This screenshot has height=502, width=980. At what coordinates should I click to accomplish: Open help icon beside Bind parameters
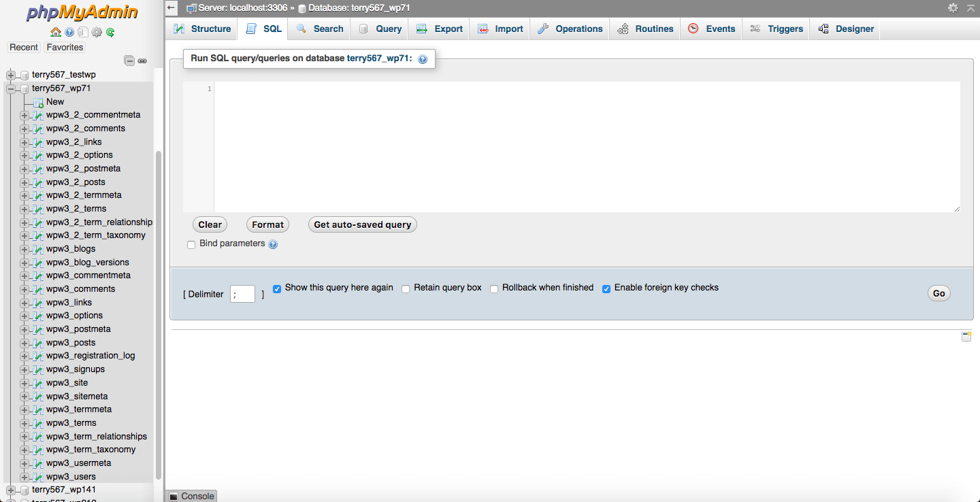273,244
